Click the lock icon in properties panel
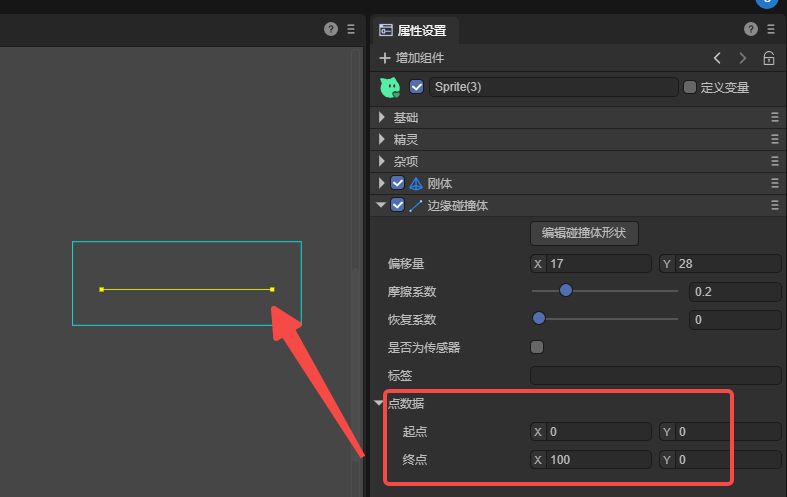Image resolution: width=787 pixels, height=497 pixels. (768, 58)
